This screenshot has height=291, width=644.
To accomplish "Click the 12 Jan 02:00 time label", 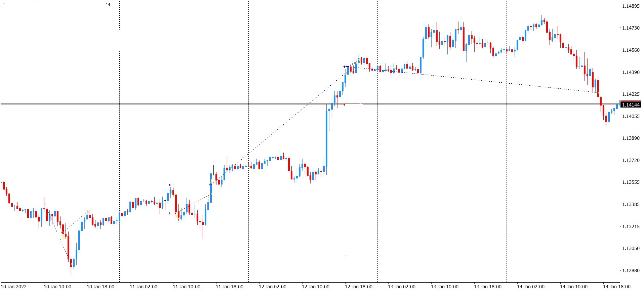I will coord(273,287).
